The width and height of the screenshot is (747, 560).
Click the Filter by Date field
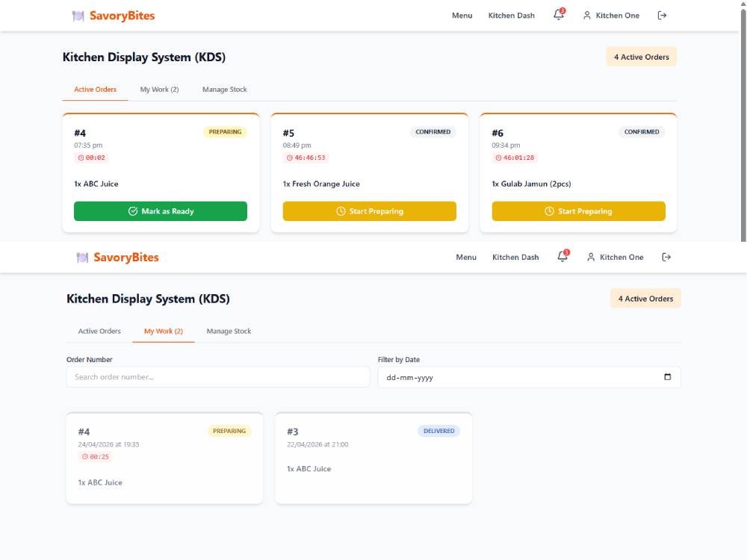click(x=530, y=377)
